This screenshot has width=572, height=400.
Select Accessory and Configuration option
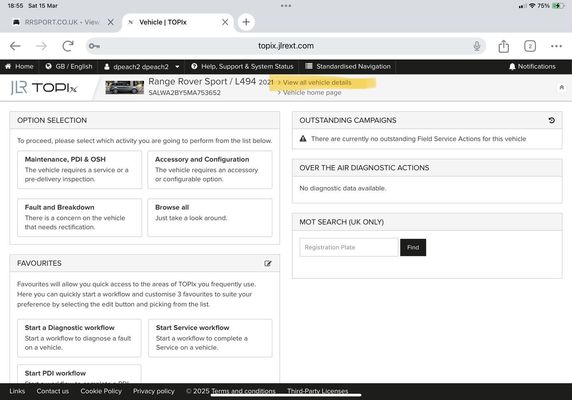point(210,170)
